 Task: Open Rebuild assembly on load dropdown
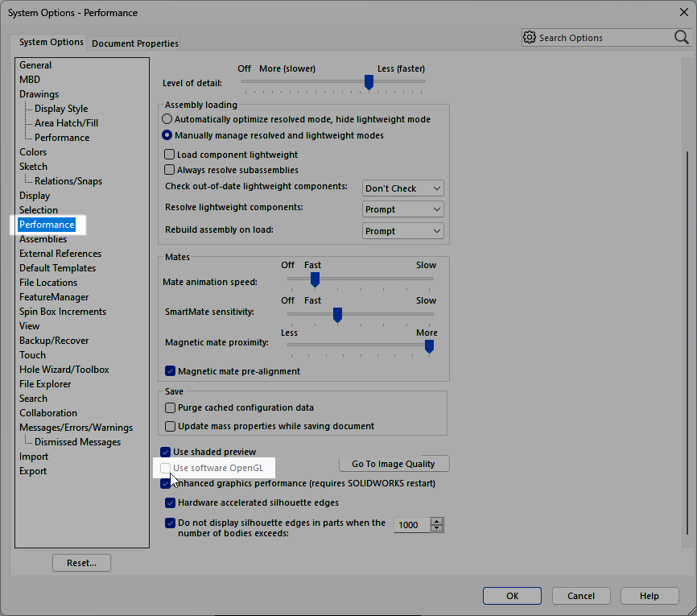pyautogui.click(x=402, y=231)
